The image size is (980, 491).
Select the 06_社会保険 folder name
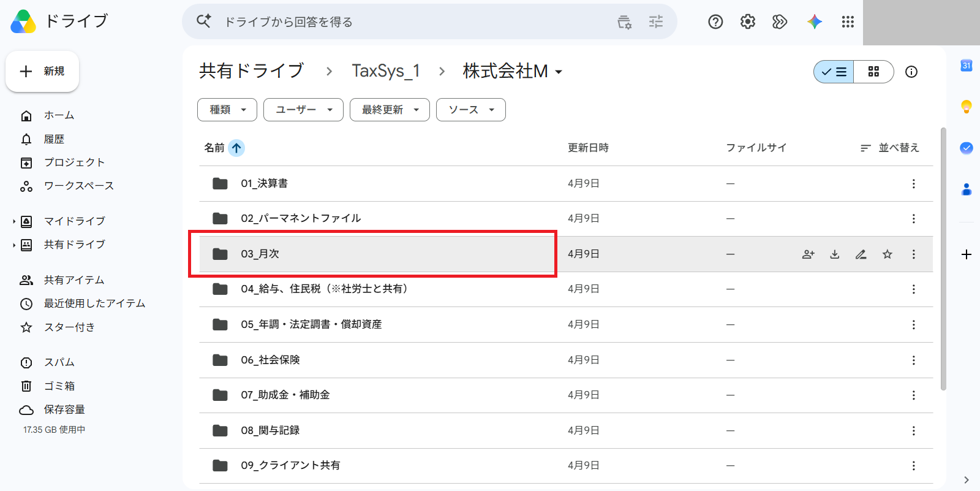pos(270,360)
